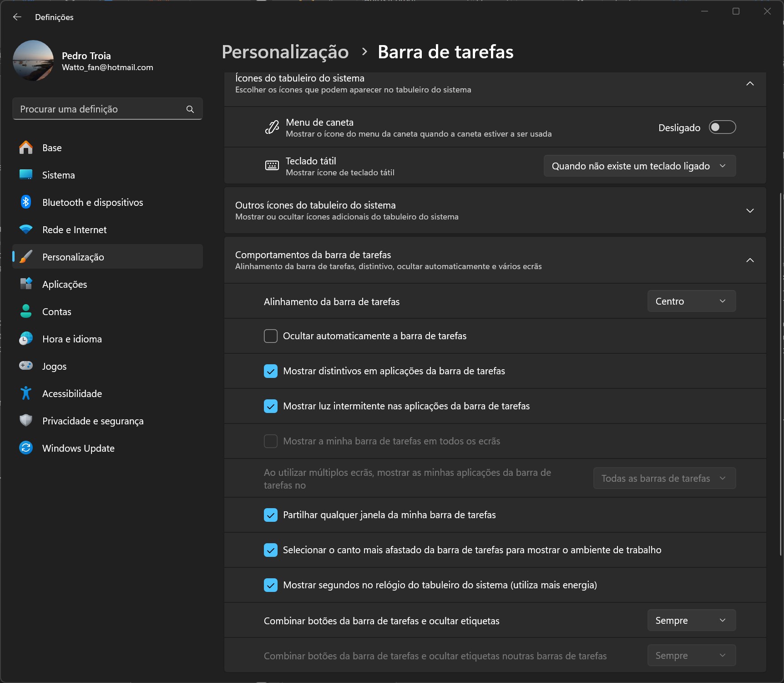Image resolution: width=784 pixels, height=683 pixels.
Task: Open the Sistema settings section
Action: [59, 175]
